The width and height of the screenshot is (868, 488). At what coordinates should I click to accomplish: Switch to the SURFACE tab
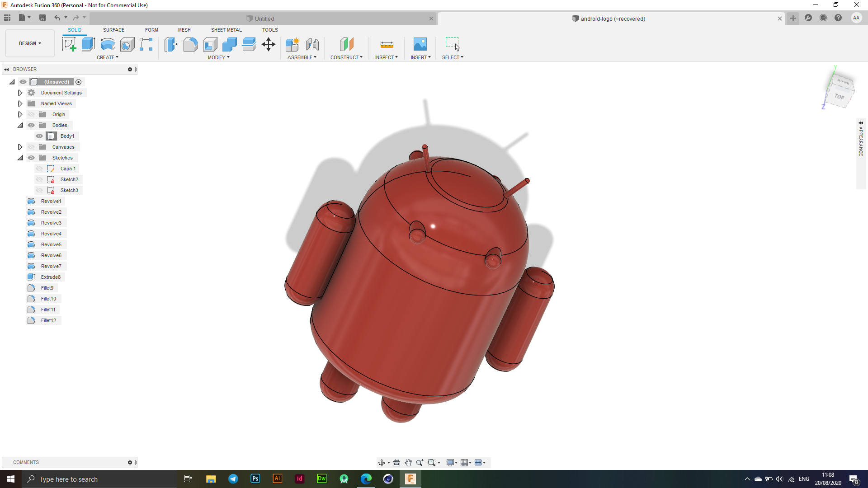click(x=113, y=30)
